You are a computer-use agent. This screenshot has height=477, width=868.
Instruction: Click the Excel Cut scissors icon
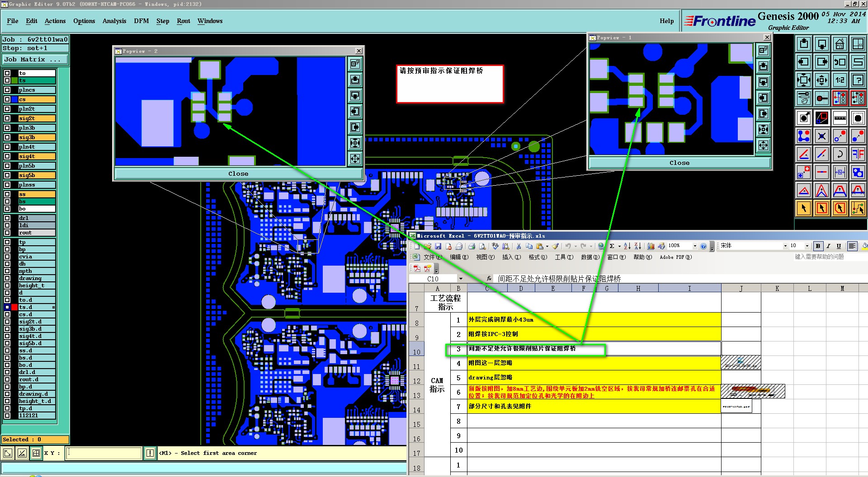click(x=519, y=246)
